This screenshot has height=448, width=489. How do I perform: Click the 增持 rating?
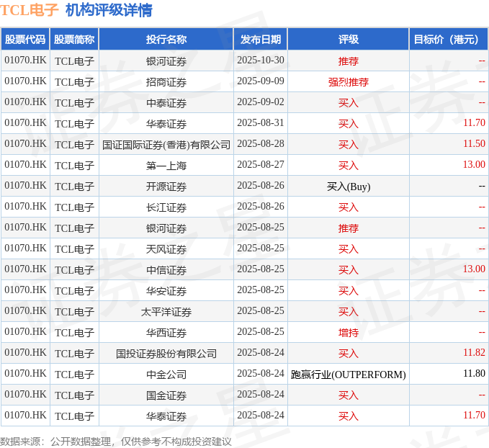tap(349, 333)
